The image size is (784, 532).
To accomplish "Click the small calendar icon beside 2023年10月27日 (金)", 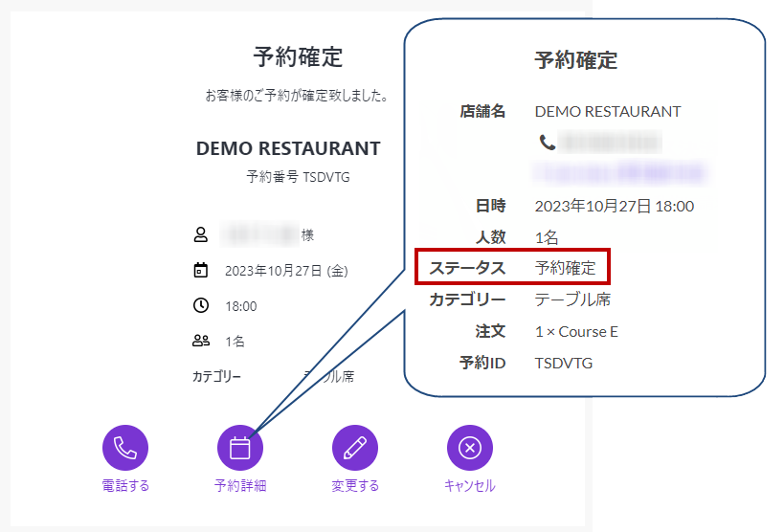I will click(x=201, y=271).
